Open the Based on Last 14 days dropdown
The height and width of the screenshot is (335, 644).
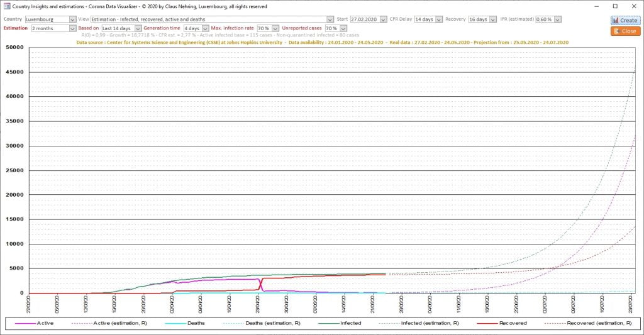pos(137,28)
